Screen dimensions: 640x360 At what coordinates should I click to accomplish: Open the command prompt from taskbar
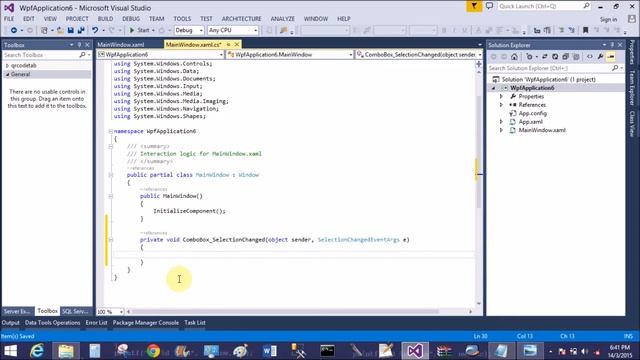(x=327, y=351)
